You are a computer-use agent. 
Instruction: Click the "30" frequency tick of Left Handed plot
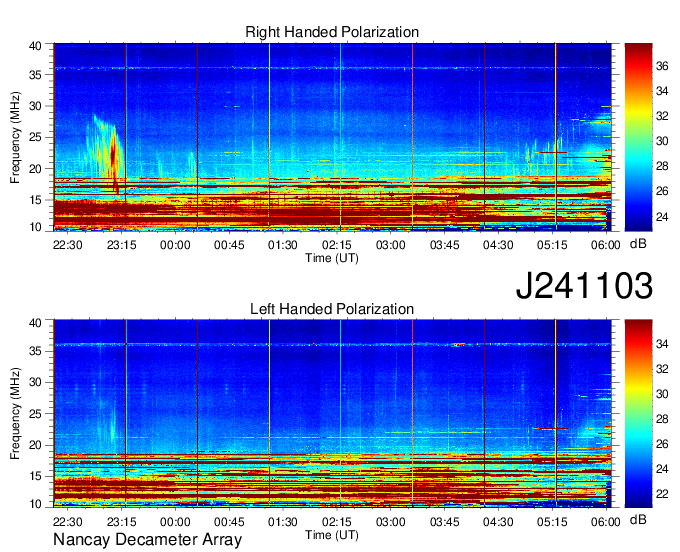pyautogui.click(x=35, y=382)
